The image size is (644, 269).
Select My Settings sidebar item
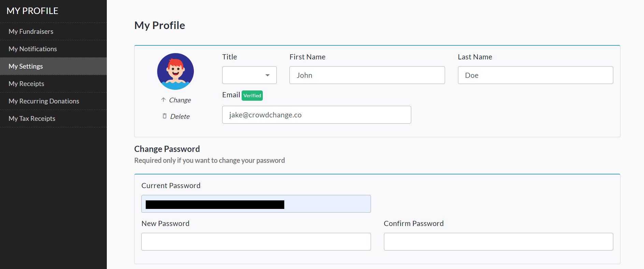(26, 66)
